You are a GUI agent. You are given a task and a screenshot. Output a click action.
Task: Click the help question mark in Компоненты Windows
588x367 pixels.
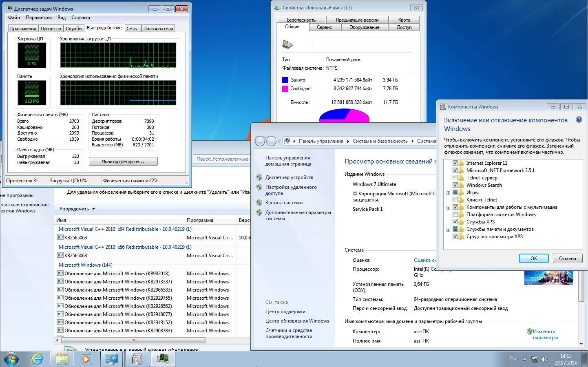(579, 120)
